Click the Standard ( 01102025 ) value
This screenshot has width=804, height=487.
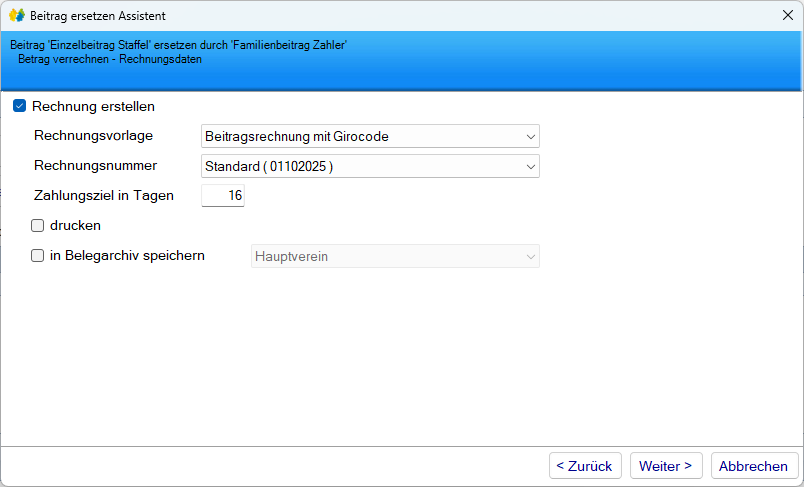pos(268,166)
